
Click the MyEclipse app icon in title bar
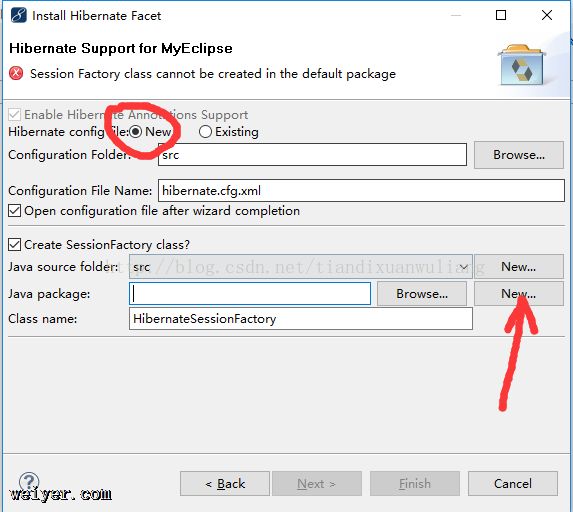coord(19,15)
